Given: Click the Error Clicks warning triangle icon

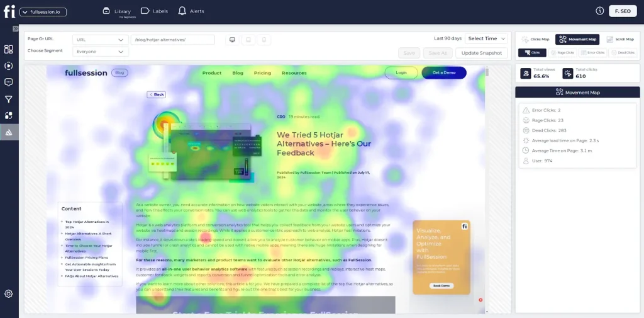Looking at the screenshot, I should coord(526,110).
